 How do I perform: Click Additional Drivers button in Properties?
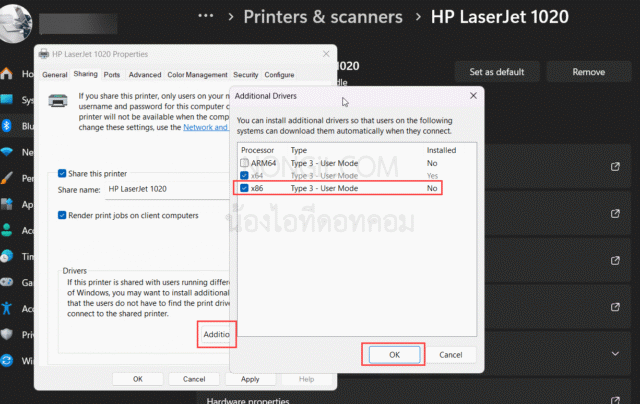[x=217, y=334]
